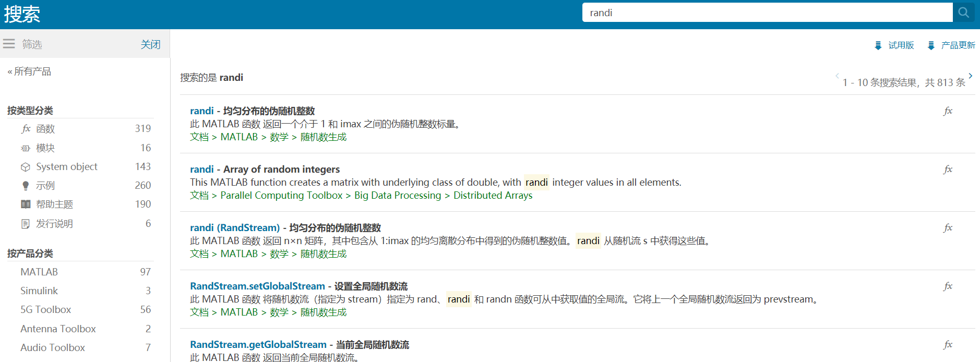Screen dimensions: 980x362
Task: Close the filter panel via 关闭
Action: [x=150, y=44]
